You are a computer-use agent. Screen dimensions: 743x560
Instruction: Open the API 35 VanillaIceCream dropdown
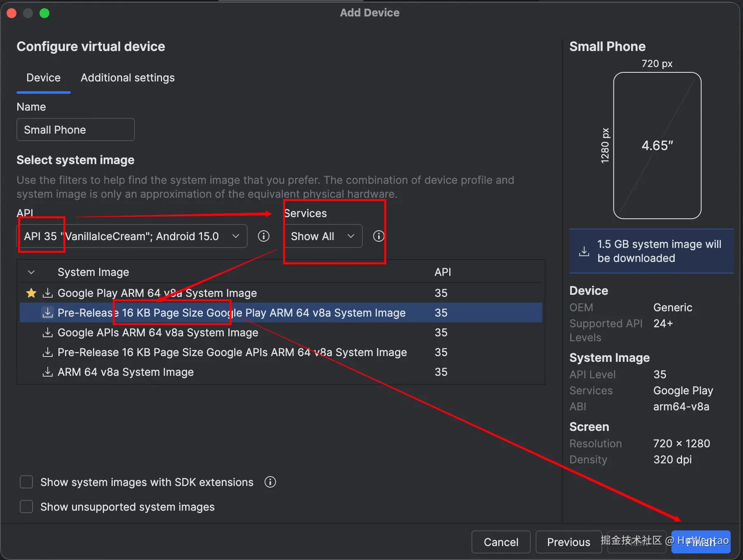132,236
